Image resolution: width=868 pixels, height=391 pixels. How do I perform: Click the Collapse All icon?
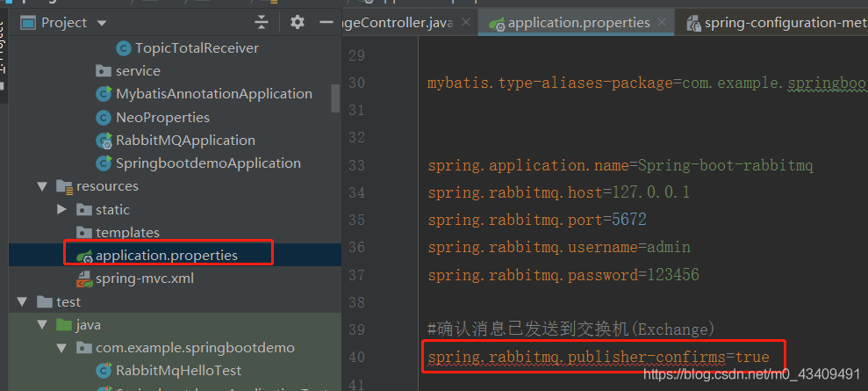(262, 22)
